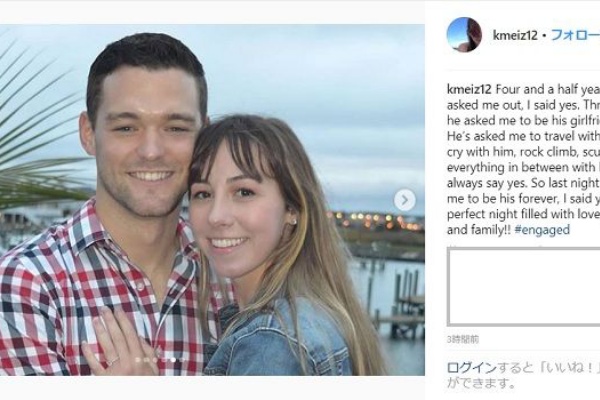Open kmeiz12 profile from the header username

point(514,35)
